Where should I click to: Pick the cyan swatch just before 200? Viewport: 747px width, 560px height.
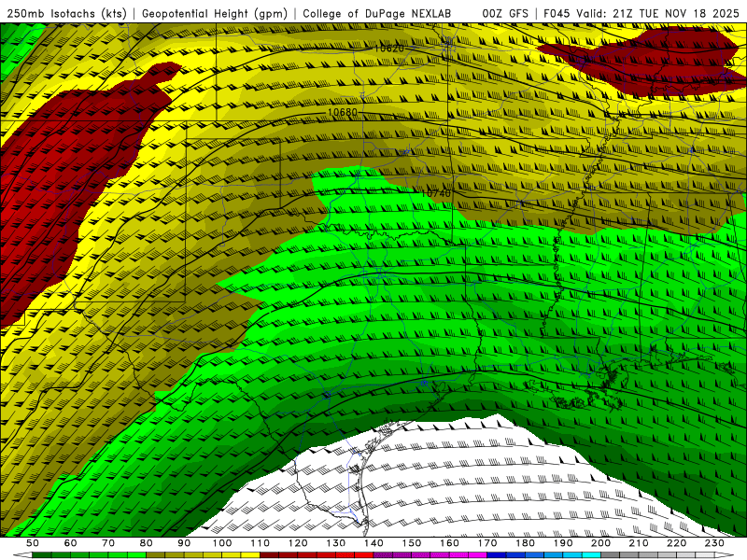(591, 554)
